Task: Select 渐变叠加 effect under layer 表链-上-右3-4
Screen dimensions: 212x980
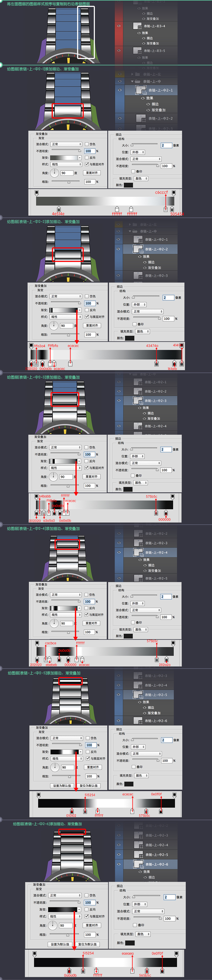Action: tap(153, 43)
